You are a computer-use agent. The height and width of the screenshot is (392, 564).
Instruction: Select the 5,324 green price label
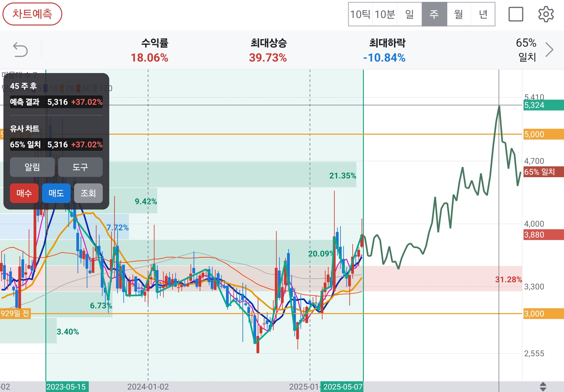pyautogui.click(x=543, y=105)
